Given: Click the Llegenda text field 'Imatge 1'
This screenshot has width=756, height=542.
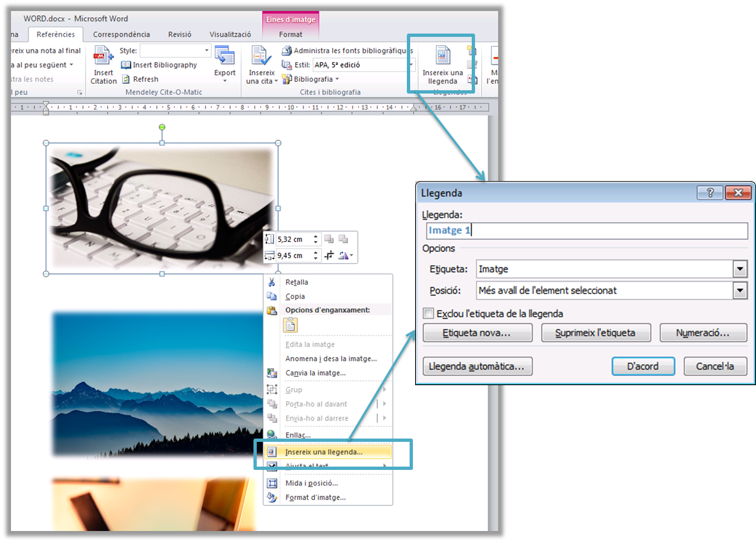Looking at the screenshot, I should (x=587, y=231).
